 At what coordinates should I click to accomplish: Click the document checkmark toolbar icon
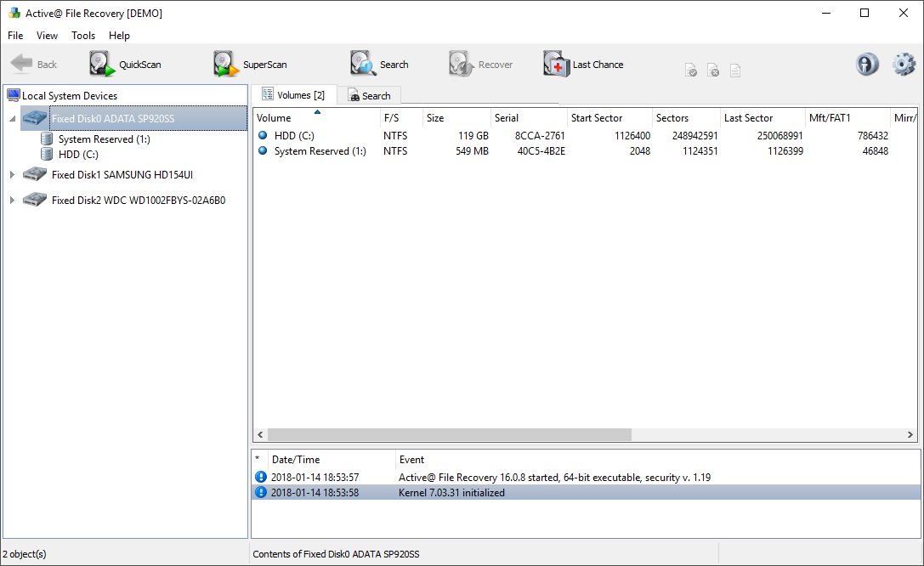tap(691, 71)
